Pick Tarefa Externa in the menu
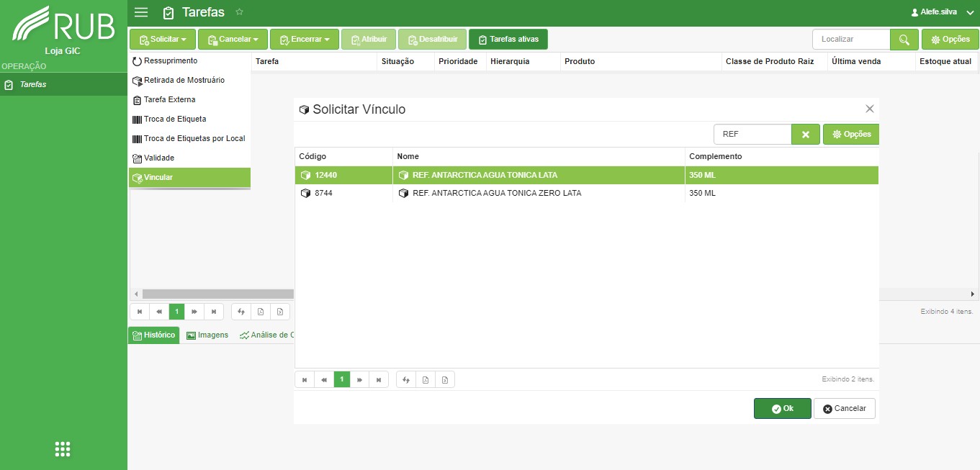980x470 pixels. [189, 100]
